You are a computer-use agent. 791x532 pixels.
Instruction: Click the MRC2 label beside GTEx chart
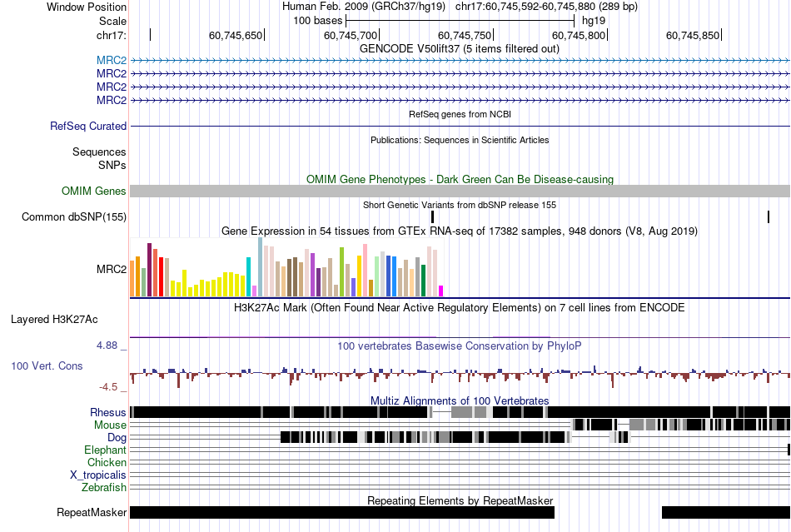(x=112, y=269)
